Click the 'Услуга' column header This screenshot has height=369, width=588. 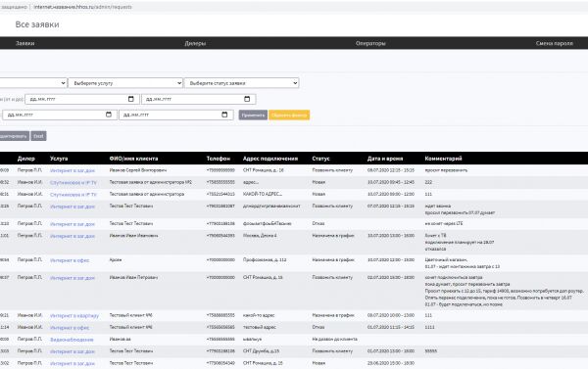click(x=59, y=159)
